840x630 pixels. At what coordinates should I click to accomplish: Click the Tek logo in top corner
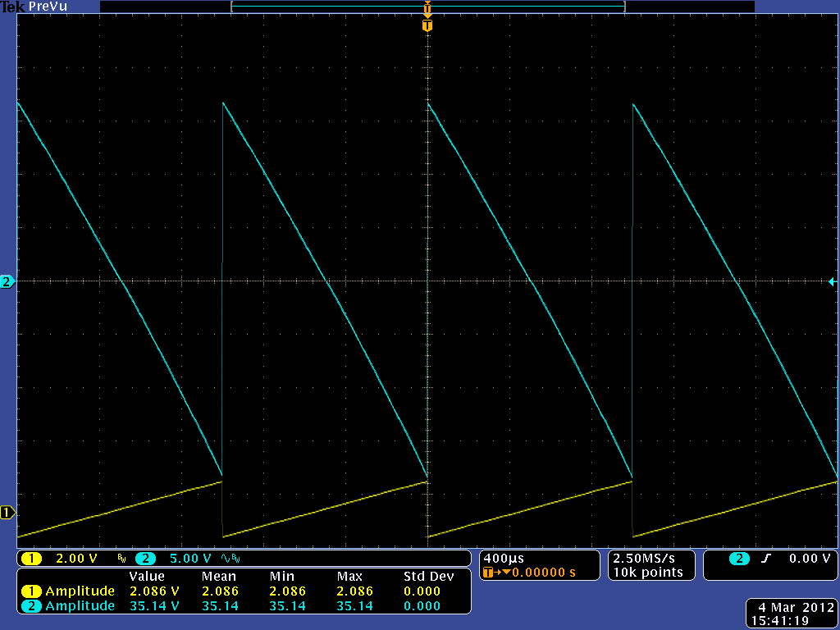[13, 7]
